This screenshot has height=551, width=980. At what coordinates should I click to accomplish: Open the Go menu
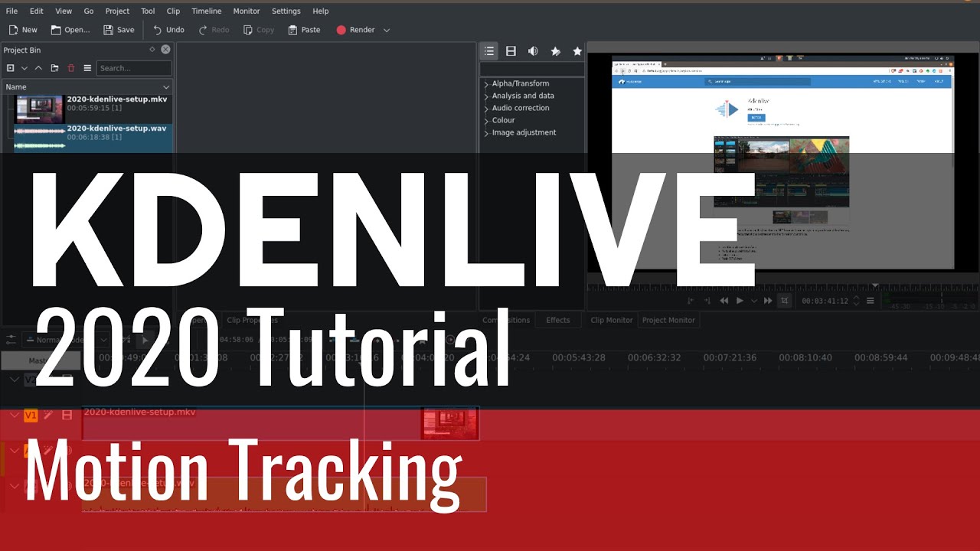pos(89,11)
